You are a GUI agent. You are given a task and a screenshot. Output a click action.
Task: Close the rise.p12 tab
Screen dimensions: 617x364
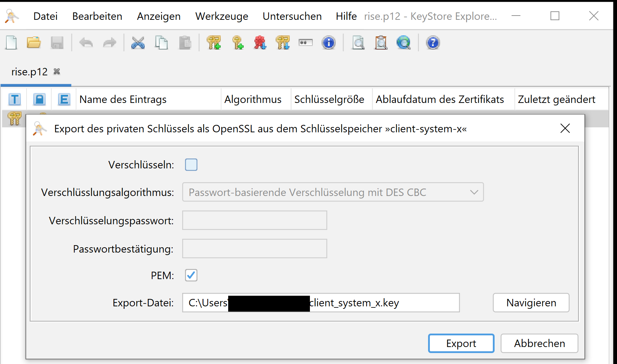pyautogui.click(x=57, y=72)
